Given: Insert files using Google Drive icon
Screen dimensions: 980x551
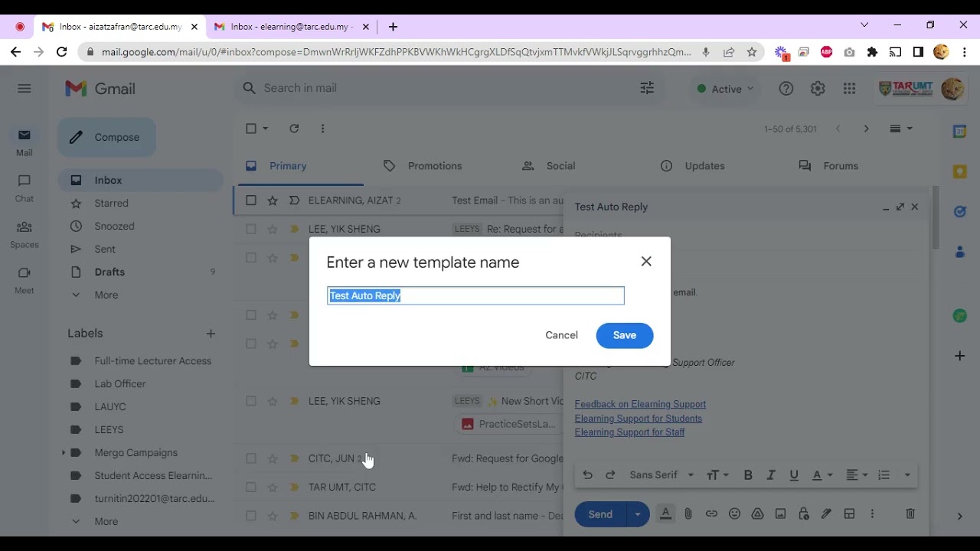Looking at the screenshot, I should tap(757, 514).
